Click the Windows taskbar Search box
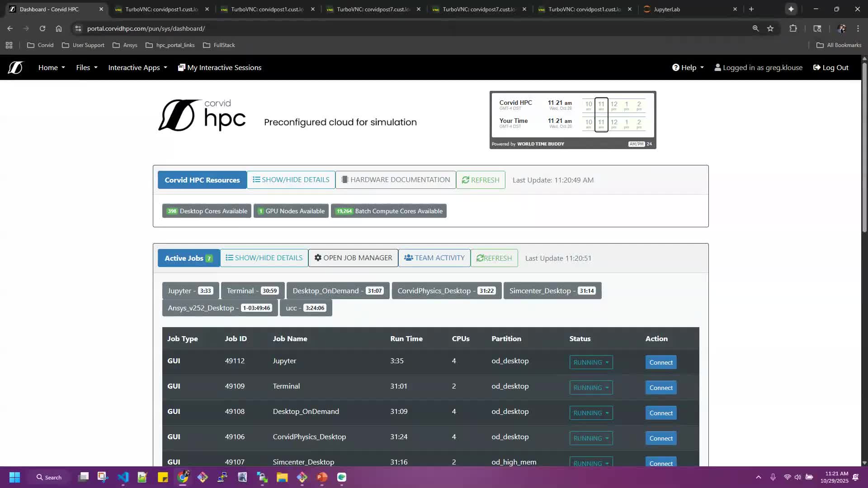The width and height of the screenshot is (868, 488). pyautogui.click(x=49, y=477)
